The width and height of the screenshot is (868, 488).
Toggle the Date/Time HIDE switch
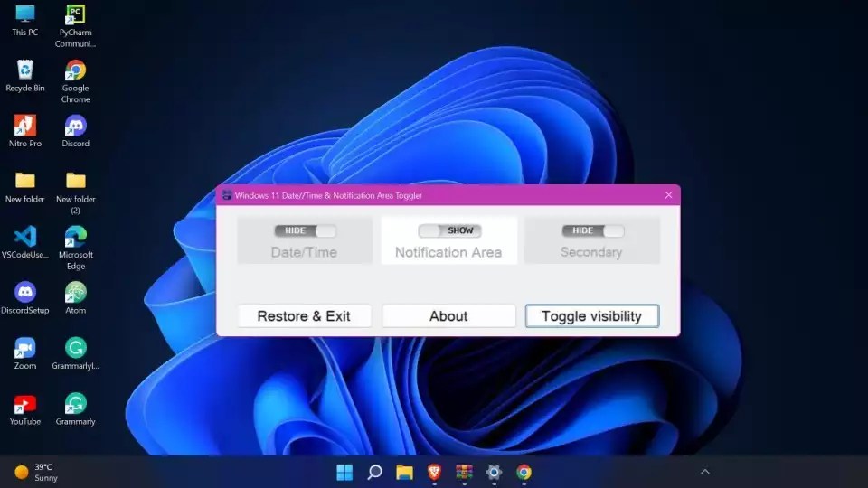pos(305,230)
